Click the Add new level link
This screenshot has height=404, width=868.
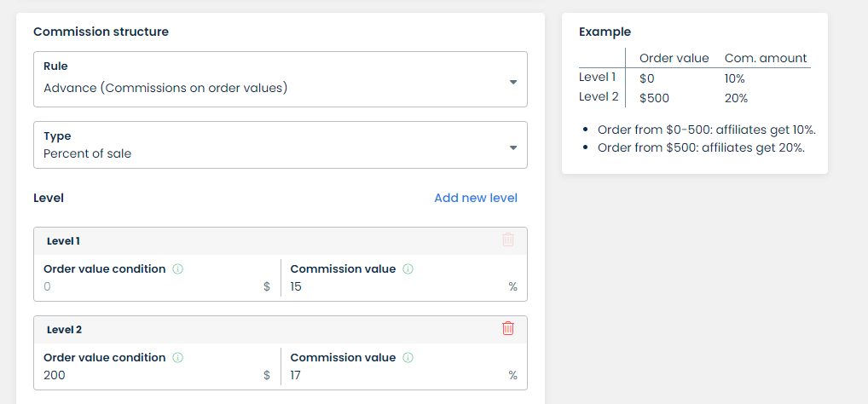(475, 198)
